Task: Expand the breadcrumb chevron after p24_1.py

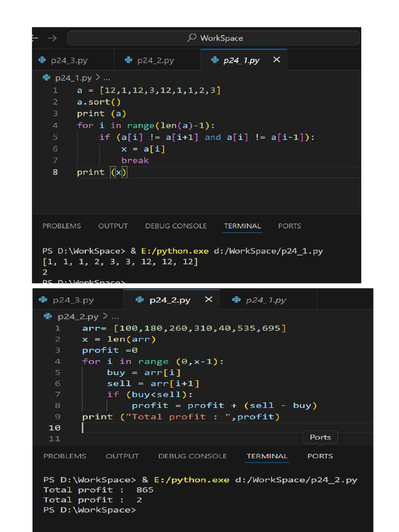Action: (98, 78)
